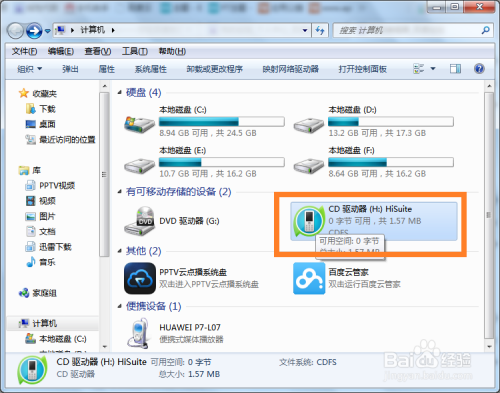Open the 查看(V) menu
Viewport: 500px width, 393px height.
coord(97,51)
